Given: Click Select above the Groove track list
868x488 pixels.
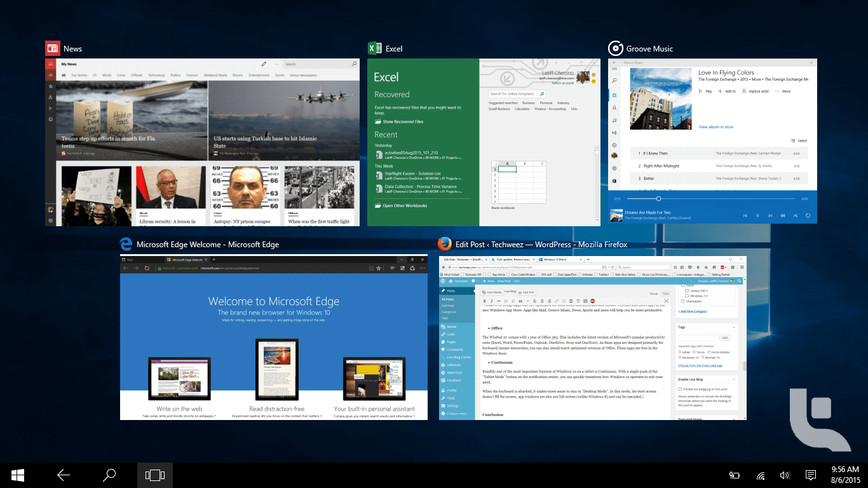Looking at the screenshot, I should coord(799,140).
